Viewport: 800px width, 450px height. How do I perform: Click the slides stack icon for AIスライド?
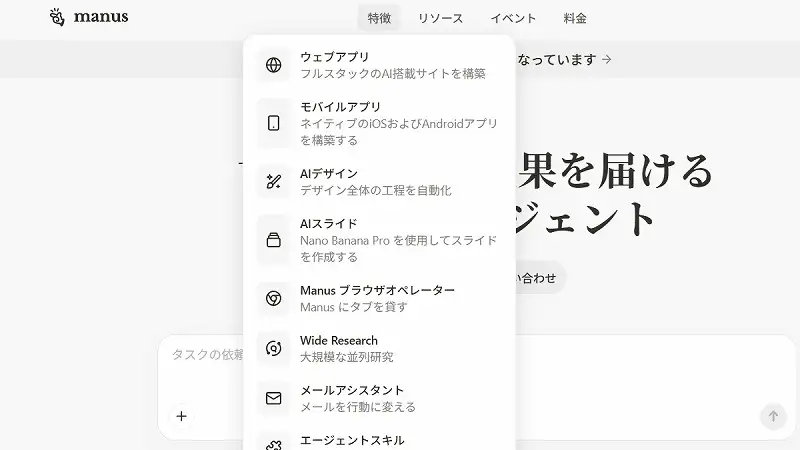(273, 240)
